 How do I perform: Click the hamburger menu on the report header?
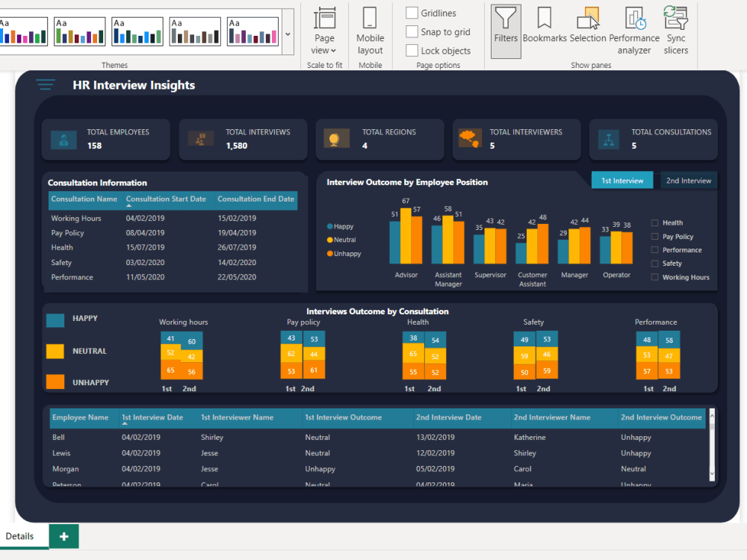point(46,84)
